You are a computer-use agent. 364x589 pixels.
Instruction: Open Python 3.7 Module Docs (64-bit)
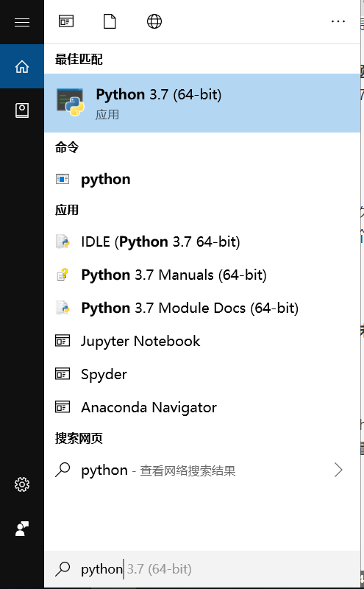point(202,308)
